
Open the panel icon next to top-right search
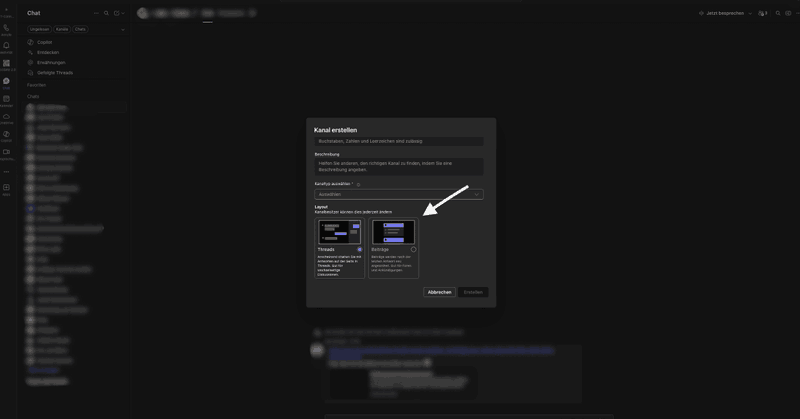point(788,13)
